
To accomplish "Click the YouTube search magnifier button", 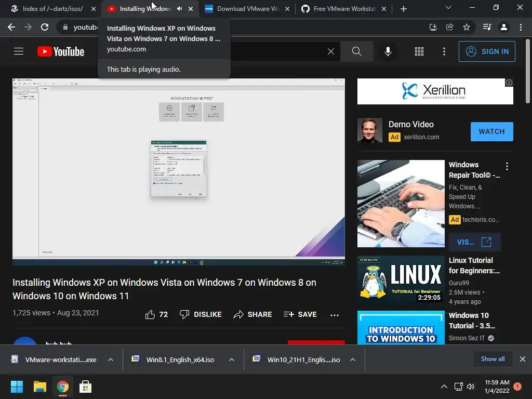I will click(356, 51).
